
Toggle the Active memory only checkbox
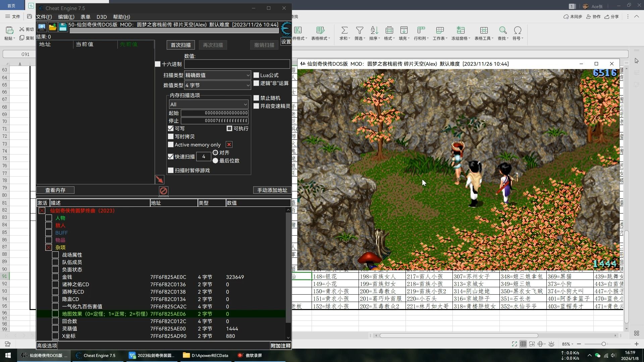[x=171, y=144]
